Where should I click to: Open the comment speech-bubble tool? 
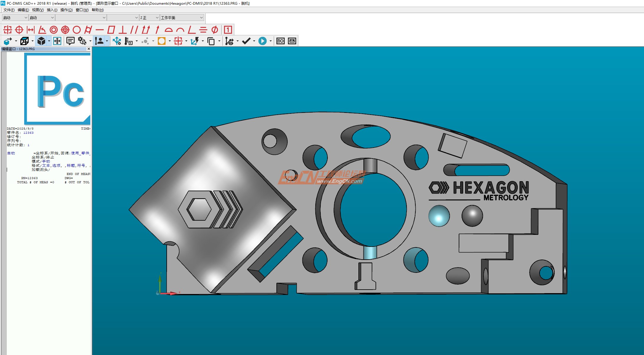70,41
